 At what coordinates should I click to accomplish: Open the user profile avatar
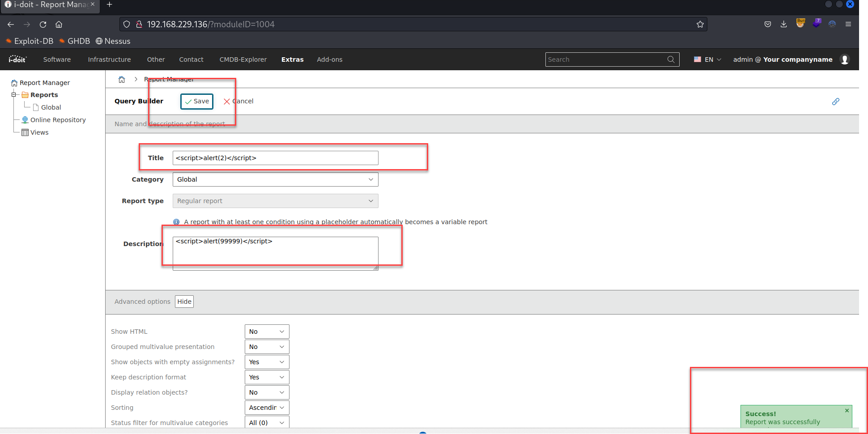(845, 60)
